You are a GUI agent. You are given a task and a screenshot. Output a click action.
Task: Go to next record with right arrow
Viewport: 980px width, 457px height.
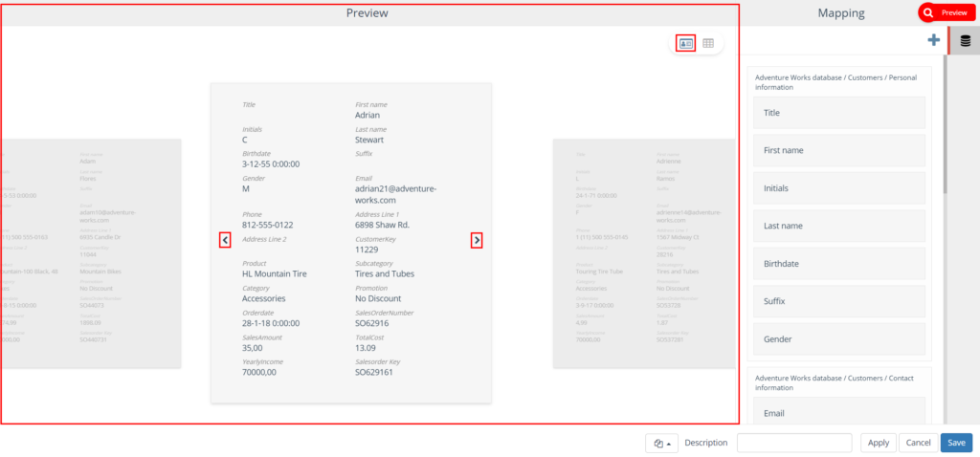click(477, 241)
